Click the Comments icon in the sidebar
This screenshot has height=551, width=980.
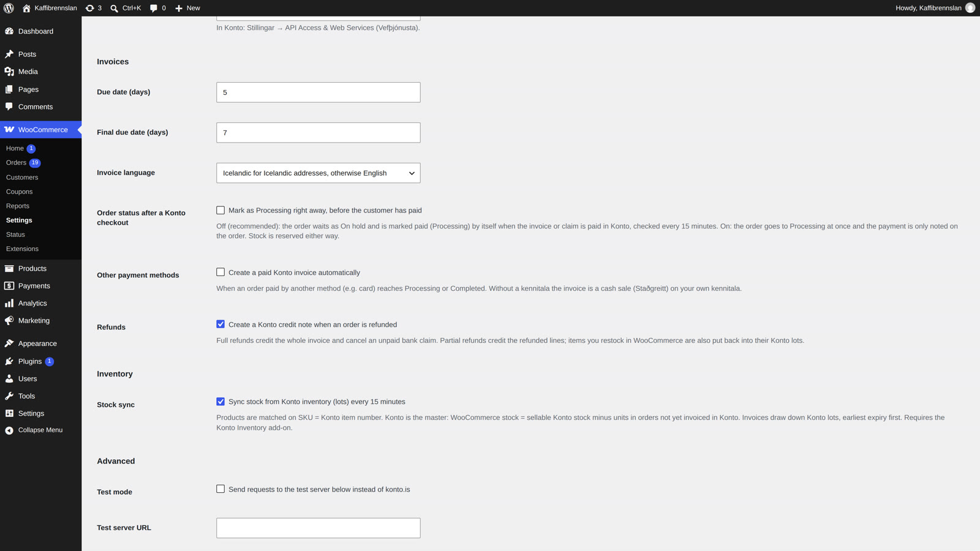pyautogui.click(x=9, y=107)
